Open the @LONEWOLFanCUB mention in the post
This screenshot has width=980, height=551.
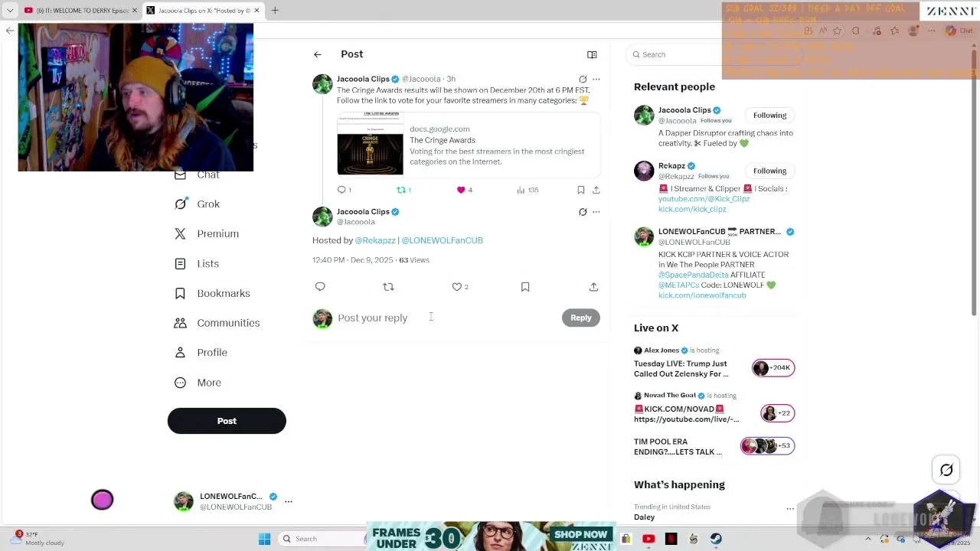pyautogui.click(x=442, y=240)
